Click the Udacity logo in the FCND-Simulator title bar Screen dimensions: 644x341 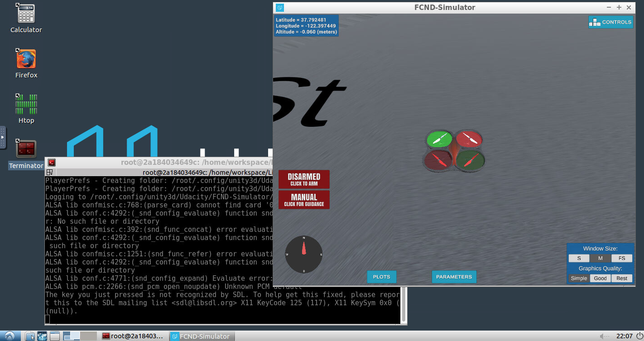point(280,7)
